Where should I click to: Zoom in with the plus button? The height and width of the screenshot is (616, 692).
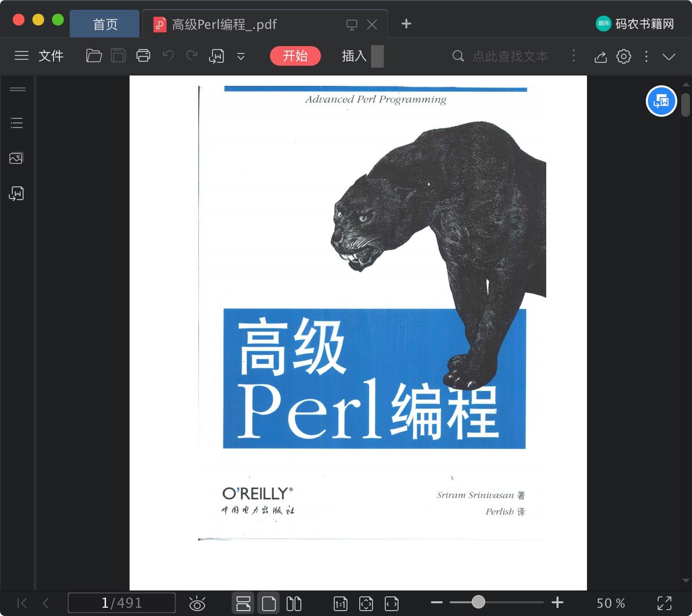pos(558,602)
